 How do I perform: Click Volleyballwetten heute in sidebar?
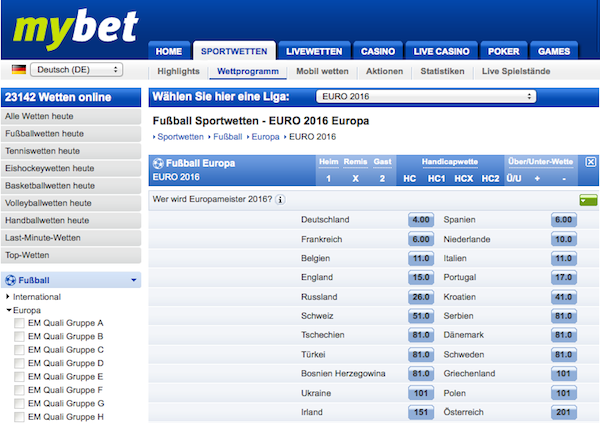tap(71, 203)
